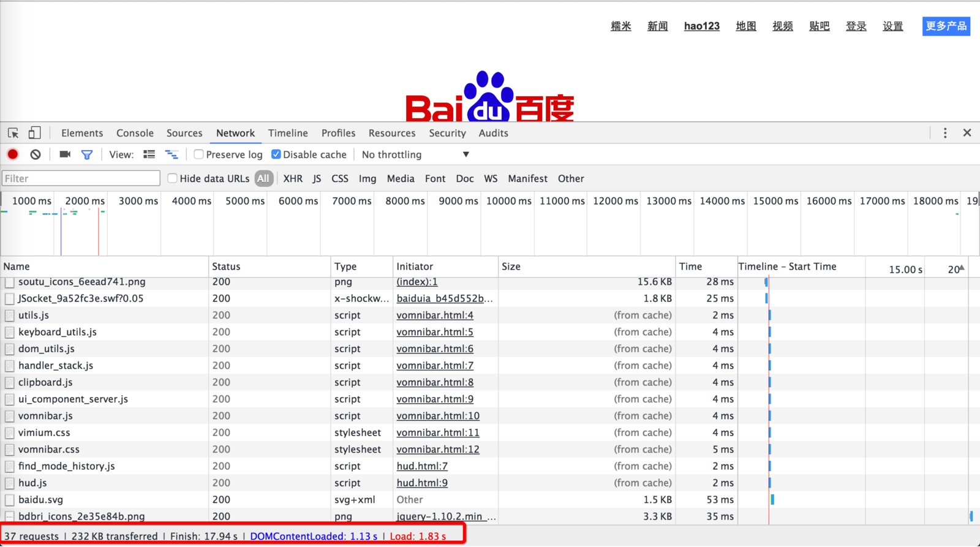The image size is (980, 547).
Task: Filter requests by Font type
Action: [435, 178]
